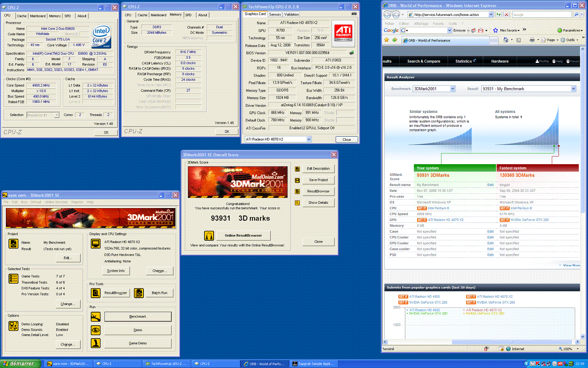Open the zoom level 100% dropdown
588x368 pixels.
pos(578,349)
